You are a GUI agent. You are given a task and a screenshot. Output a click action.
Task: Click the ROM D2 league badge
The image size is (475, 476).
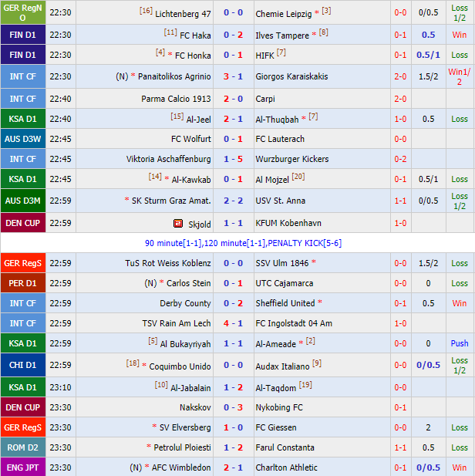[22, 447]
